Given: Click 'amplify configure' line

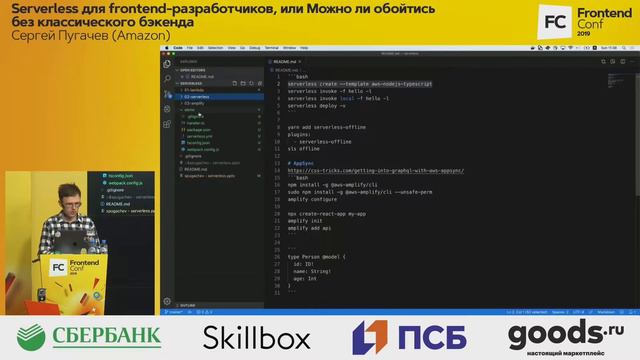Looking at the screenshot, I should point(312,199).
